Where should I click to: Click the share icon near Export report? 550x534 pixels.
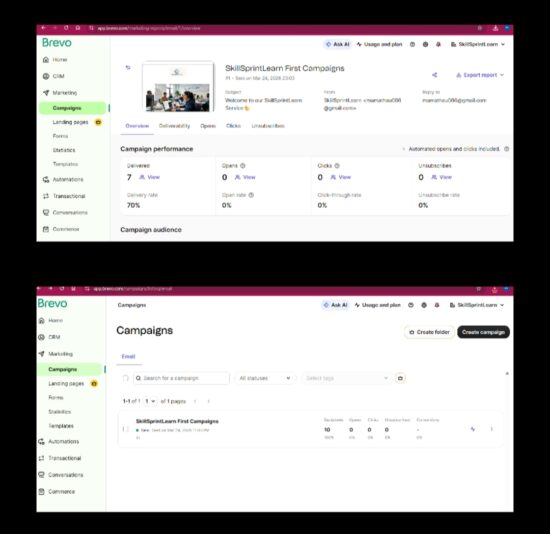tap(434, 75)
